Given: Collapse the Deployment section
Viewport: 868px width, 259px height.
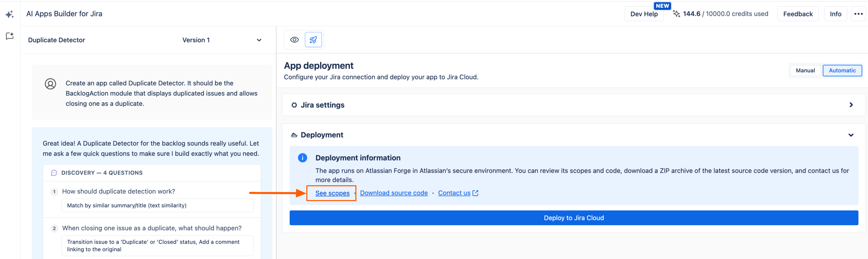Looking at the screenshot, I should point(851,135).
